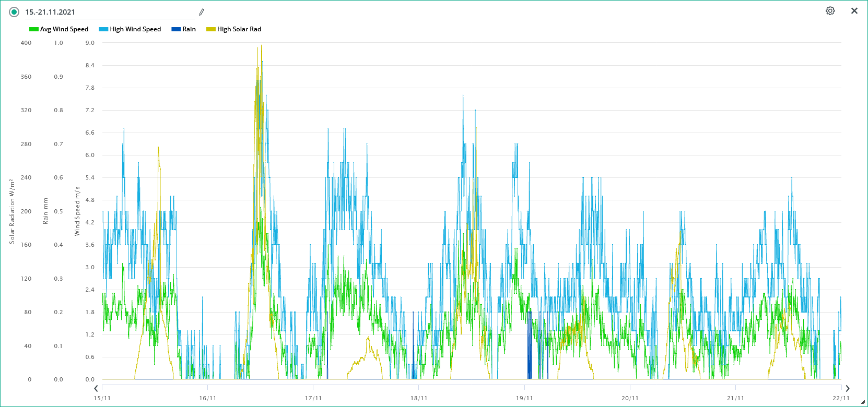This screenshot has width=868, height=407.
Task: Click the 22/11 date label on the x-axis
Action: (840, 398)
